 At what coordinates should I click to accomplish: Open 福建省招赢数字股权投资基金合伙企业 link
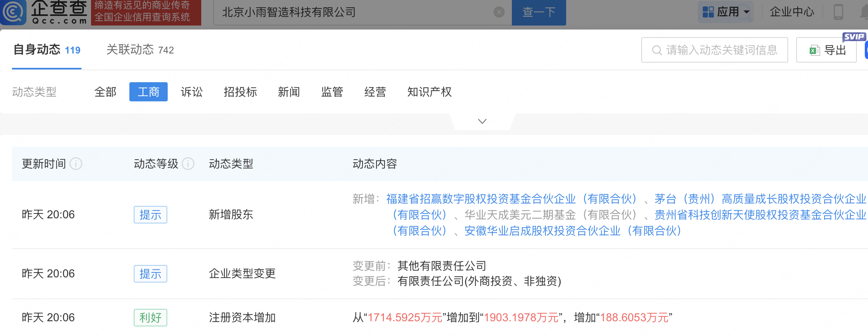[x=511, y=199]
